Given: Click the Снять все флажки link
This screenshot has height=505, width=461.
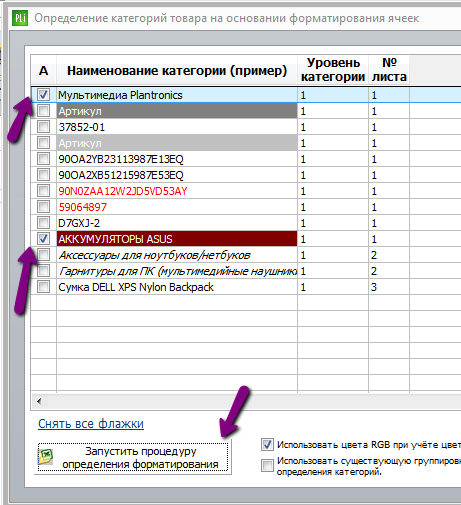Looking at the screenshot, I should pos(91,424).
